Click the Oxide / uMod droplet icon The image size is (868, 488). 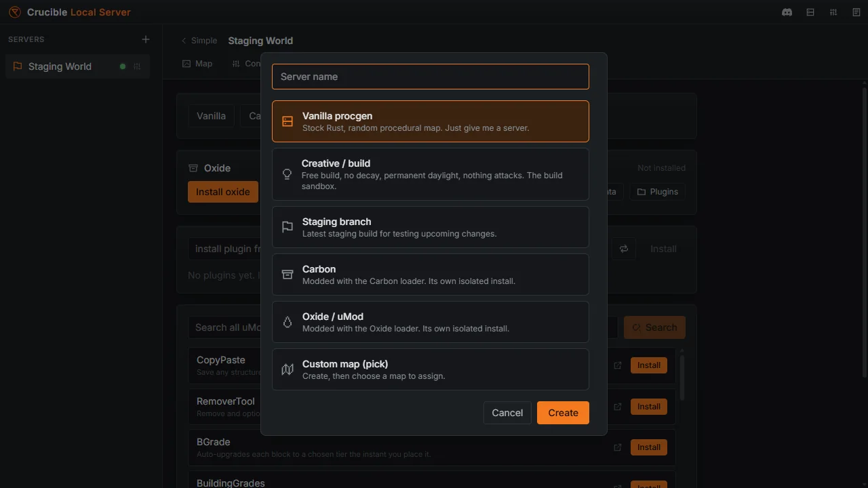[288, 322]
